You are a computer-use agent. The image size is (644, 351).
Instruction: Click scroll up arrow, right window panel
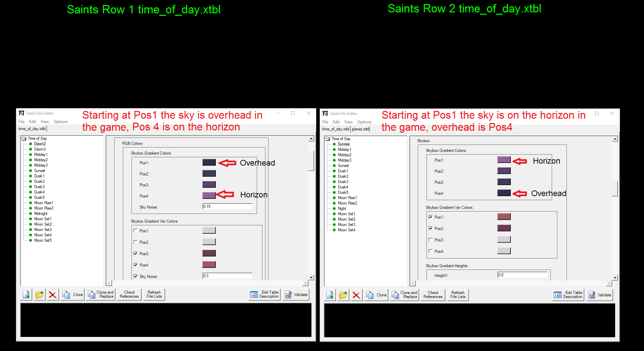[615, 139]
